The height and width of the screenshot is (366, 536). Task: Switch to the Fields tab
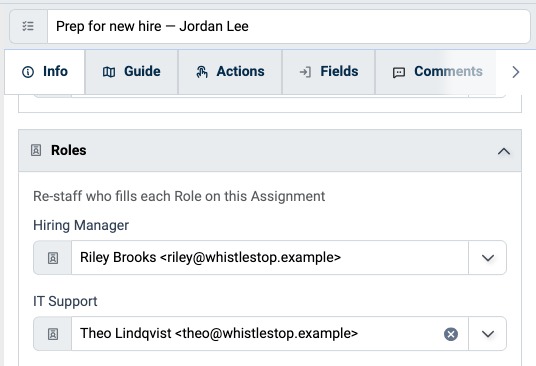[329, 72]
